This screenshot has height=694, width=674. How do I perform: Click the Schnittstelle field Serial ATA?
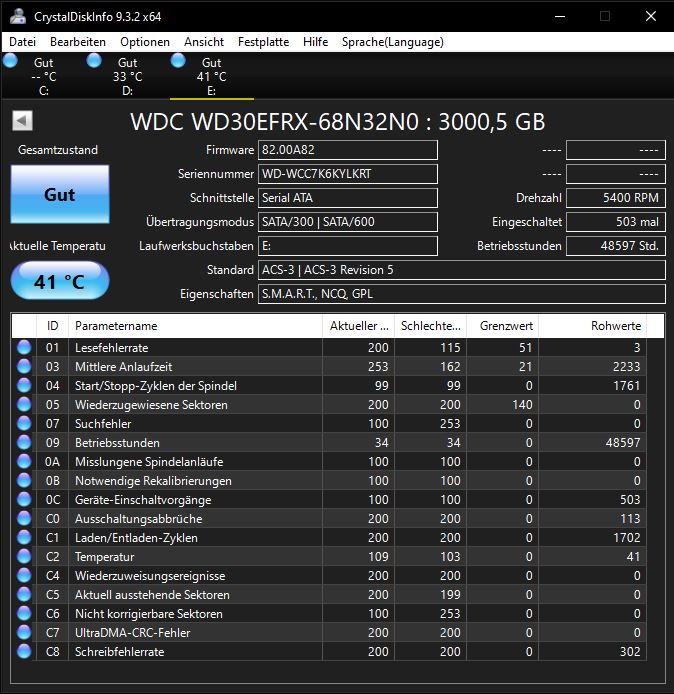348,198
